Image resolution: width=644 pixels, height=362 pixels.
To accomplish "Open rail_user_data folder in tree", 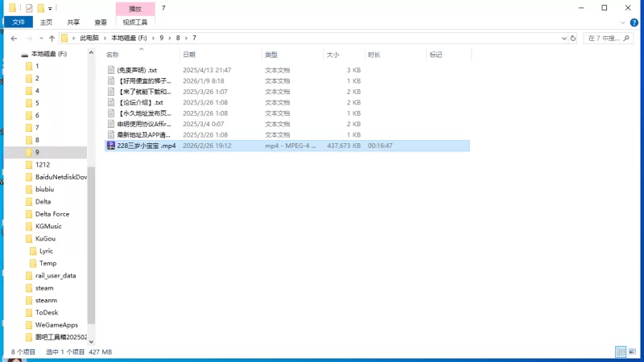I will [56, 275].
